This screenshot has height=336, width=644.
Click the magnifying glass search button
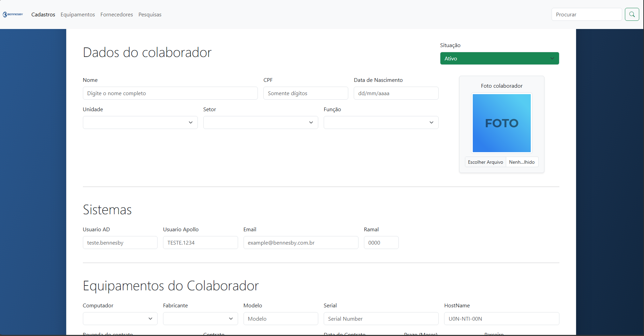(x=632, y=14)
